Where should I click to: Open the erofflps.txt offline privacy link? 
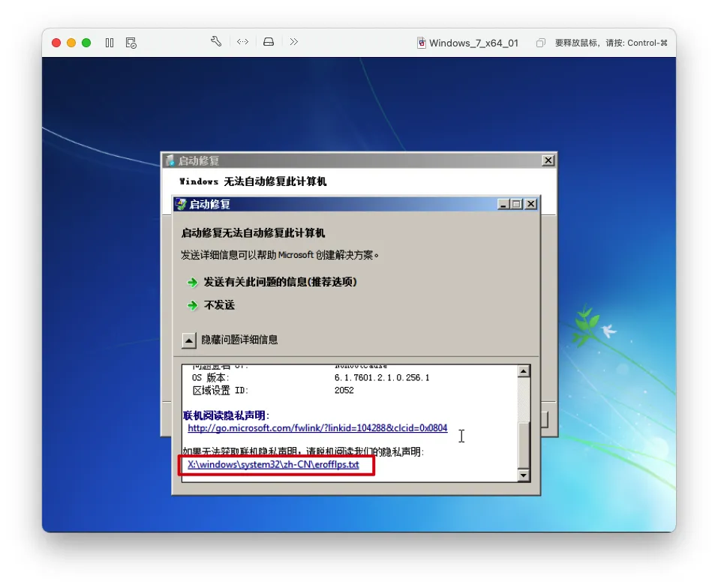pos(273,464)
